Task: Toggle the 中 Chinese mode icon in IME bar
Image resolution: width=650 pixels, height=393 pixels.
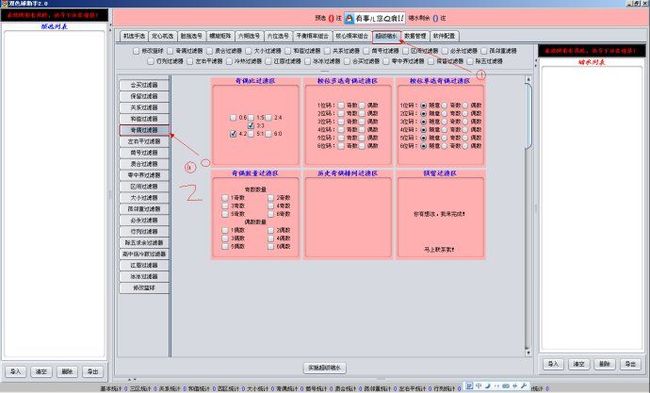Action: pyautogui.click(x=478, y=386)
